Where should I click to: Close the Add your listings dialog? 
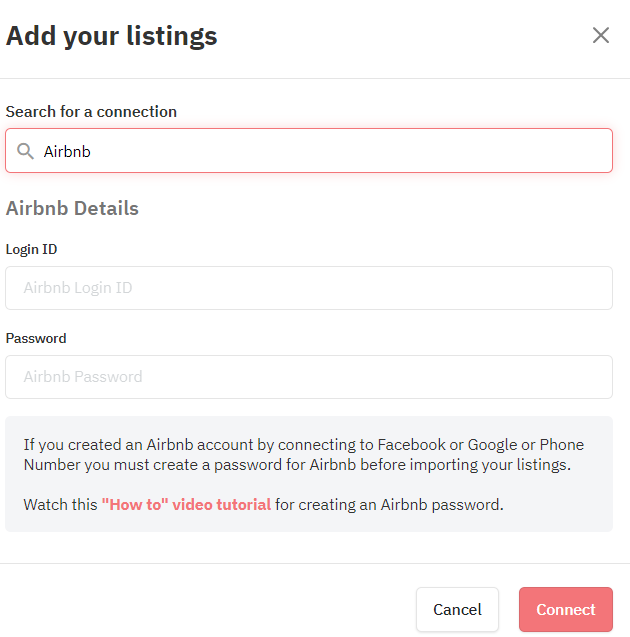click(601, 35)
